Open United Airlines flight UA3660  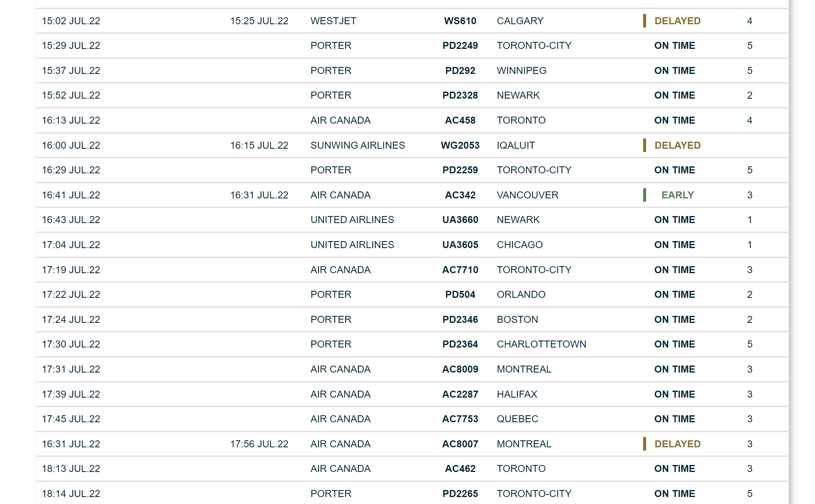pyautogui.click(x=460, y=220)
